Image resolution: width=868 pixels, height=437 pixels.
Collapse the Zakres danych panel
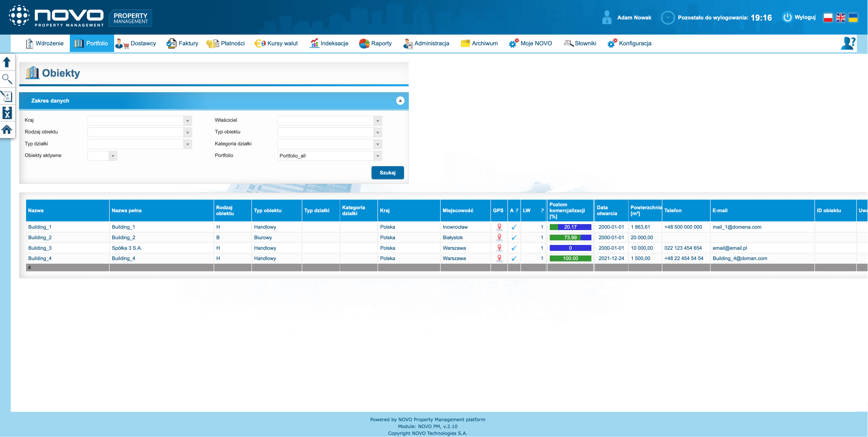tap(400, 101)
